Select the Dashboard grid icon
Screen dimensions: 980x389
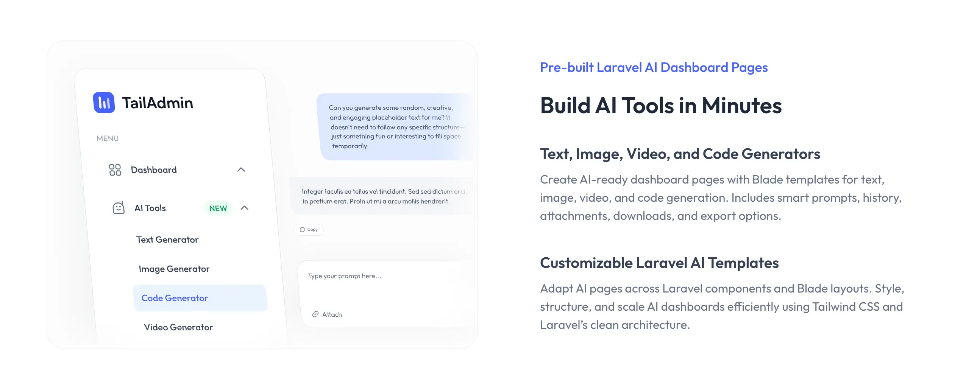(x=115, y=170)
